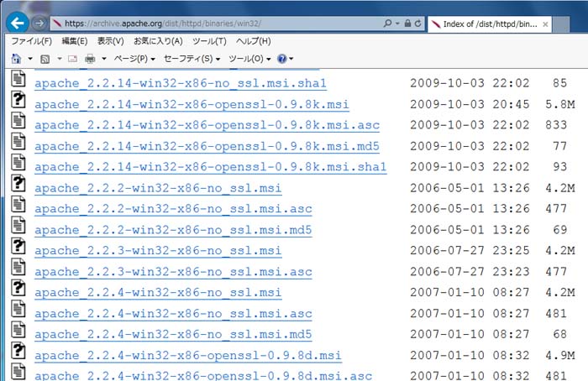The height and width of the screenshot is (381, 588).
Task: Click the RSS feeds icon
Action: click(45, 59)
